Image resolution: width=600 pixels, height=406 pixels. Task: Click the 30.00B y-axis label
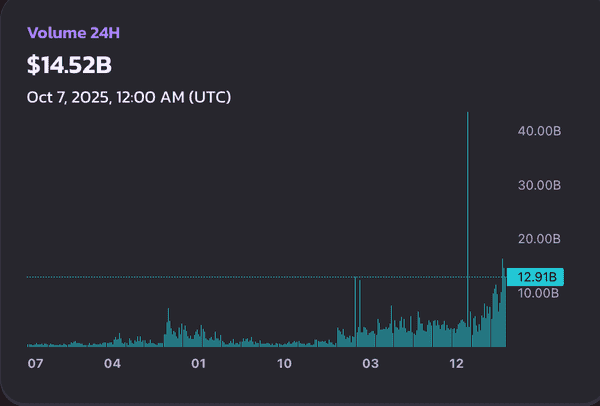[x=538, y=185]
